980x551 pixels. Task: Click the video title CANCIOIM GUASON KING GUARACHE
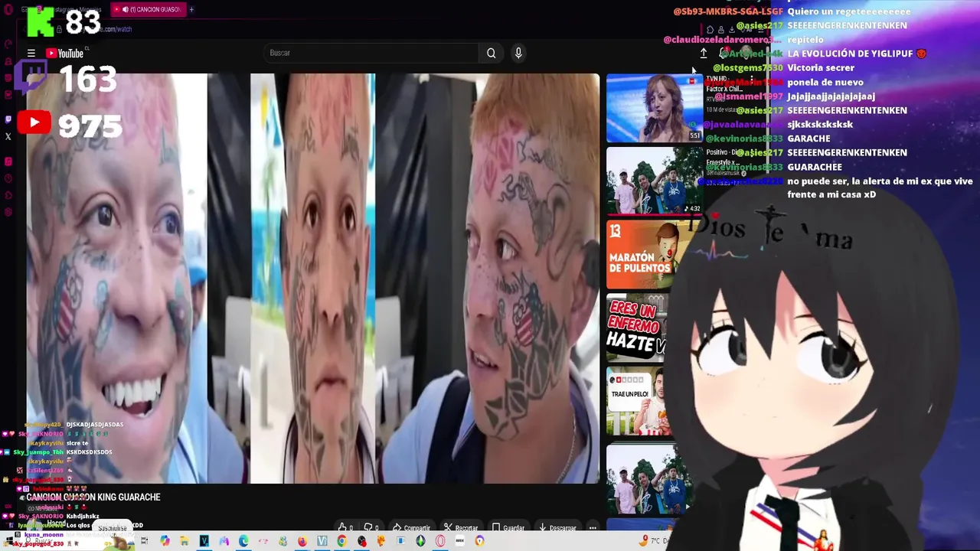click(93, 497)
